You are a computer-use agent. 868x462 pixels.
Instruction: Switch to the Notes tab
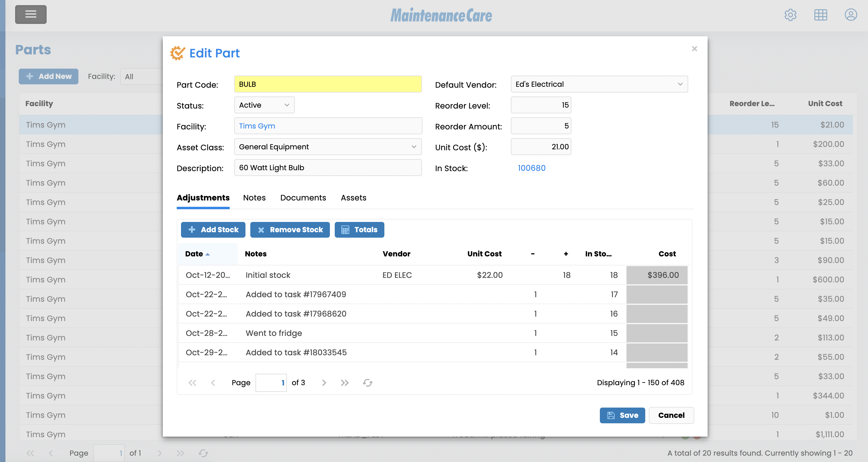(x=254, y=198)
